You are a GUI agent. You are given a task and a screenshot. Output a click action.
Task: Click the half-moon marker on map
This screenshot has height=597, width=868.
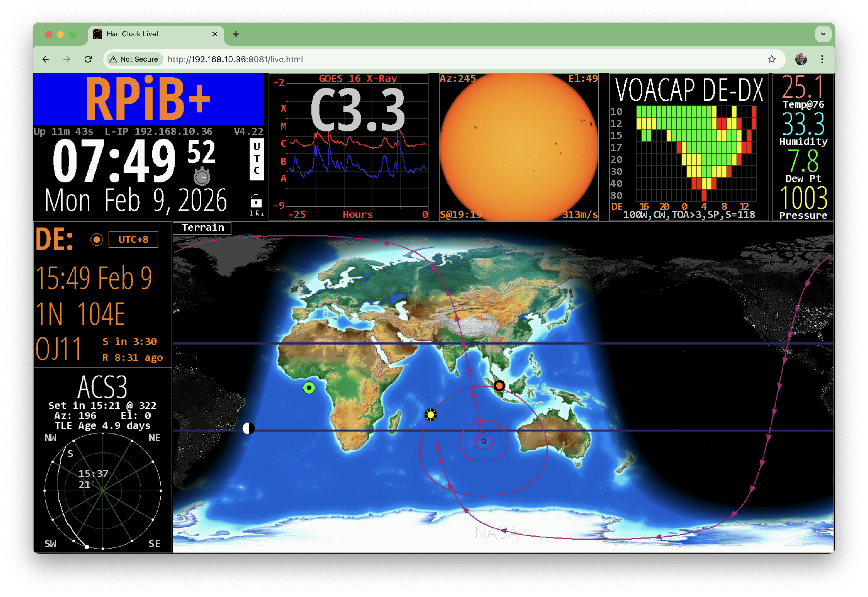(249, 428)
